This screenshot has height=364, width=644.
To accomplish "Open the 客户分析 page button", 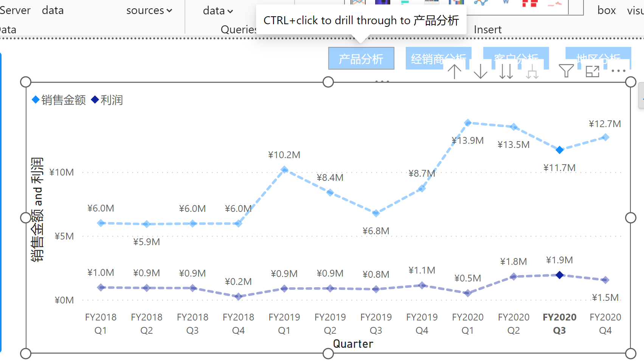I will point(516,56).
